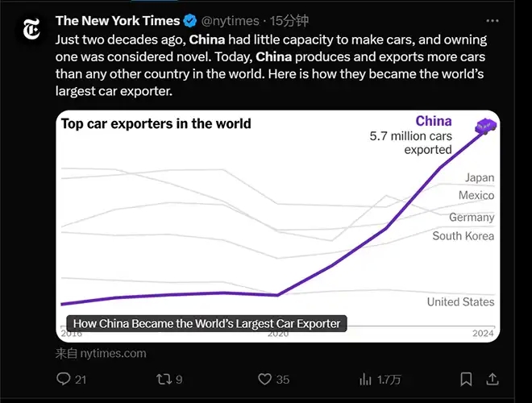Open the three-dot more options menu
This screenshot has height=403, width=532.
pyautogui.click(x=493, y=21)
